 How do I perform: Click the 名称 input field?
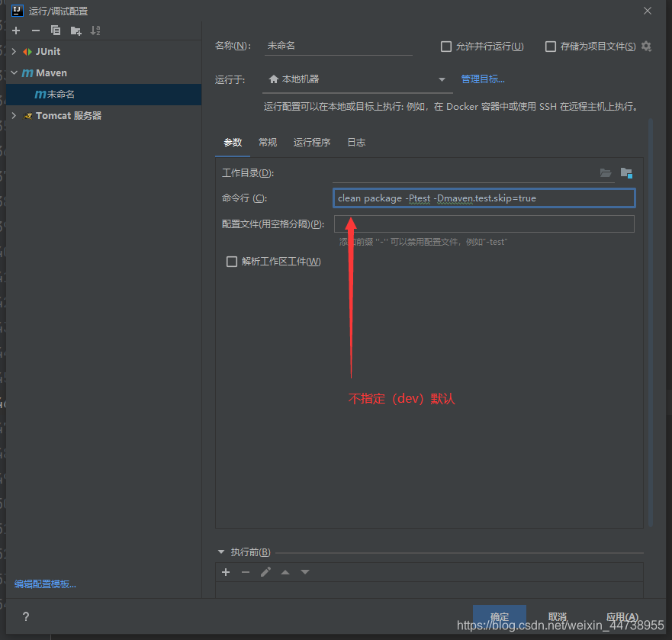coord(339,46)
